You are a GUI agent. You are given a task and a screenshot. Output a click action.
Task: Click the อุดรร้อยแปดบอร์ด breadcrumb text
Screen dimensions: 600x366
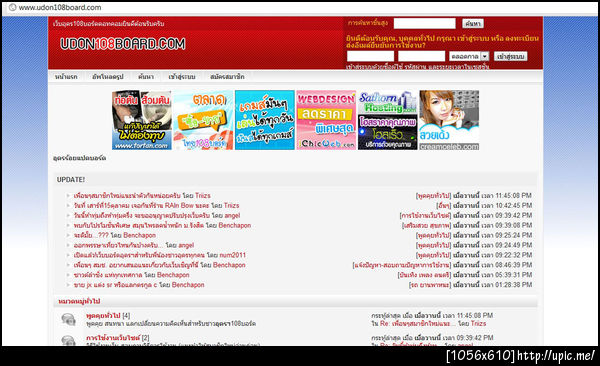tap(80, 158)
